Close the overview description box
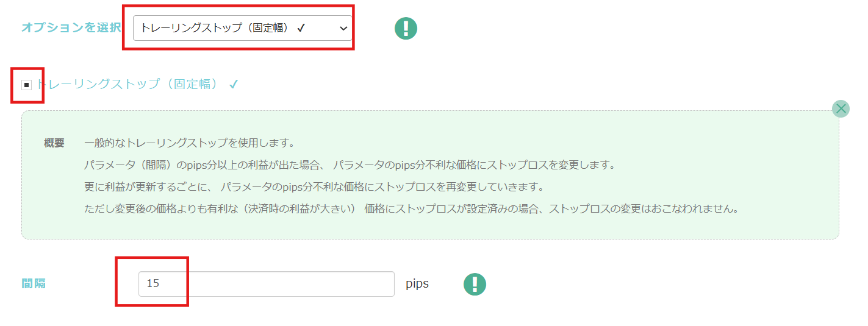868x326 pixels. point(841,108)
